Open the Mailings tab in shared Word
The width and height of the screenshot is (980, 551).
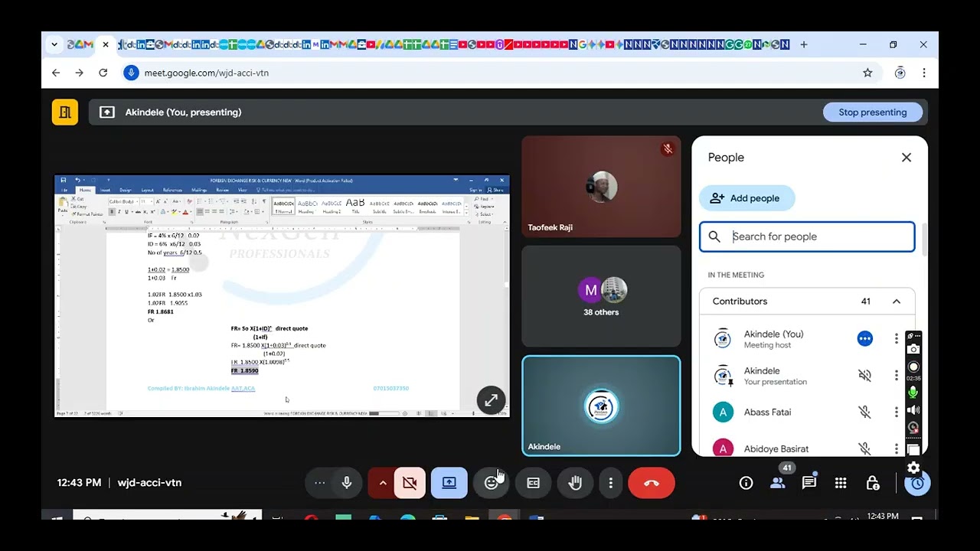pos(199,190)
